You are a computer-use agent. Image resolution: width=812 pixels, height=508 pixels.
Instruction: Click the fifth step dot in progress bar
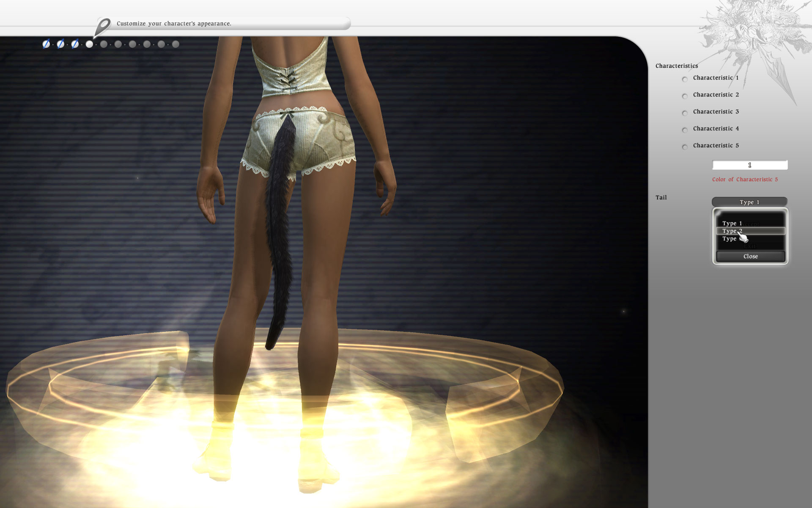104,44
